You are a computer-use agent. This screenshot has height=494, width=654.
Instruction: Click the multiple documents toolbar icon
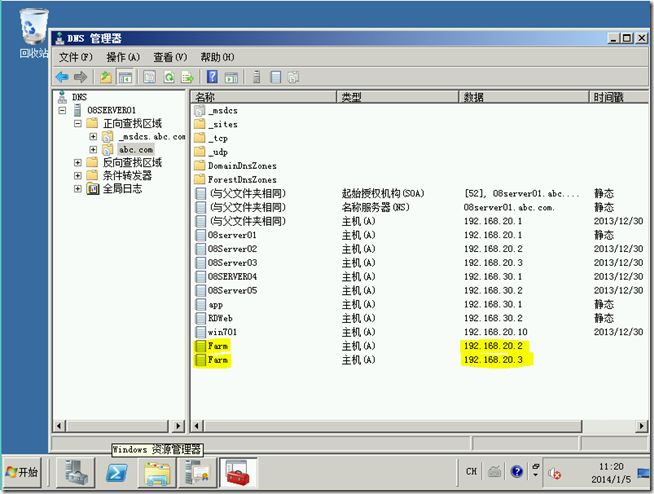tap(294, 77)
